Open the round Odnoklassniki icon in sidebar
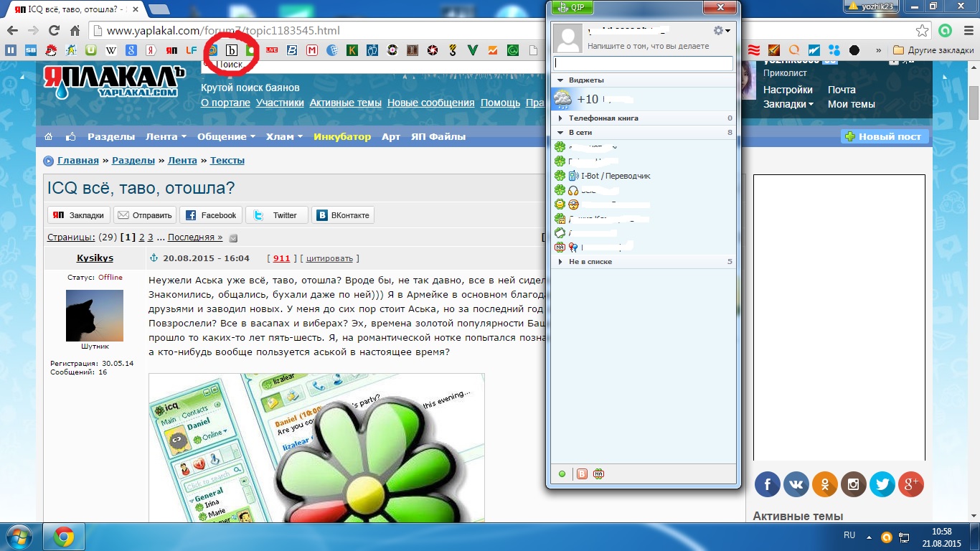This screenshot has height=551, width=980. tap(825, 485)
